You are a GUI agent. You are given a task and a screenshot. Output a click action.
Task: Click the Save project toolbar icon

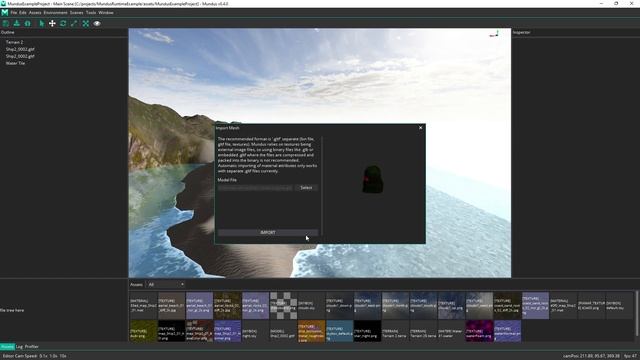[6, 24]
